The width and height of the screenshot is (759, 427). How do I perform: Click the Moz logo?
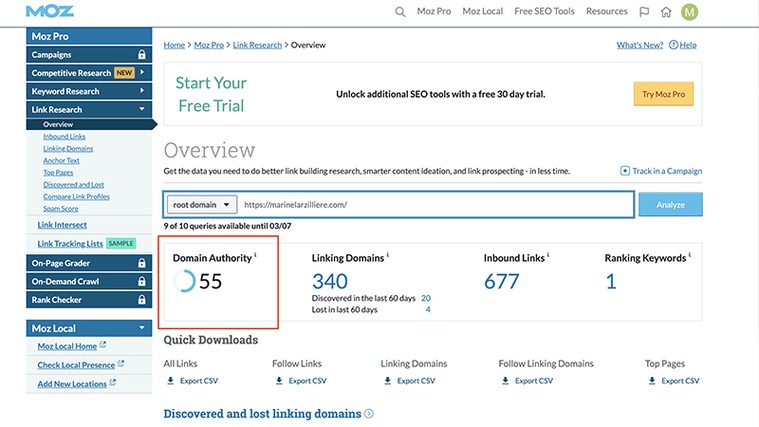(x=49, y=11)
